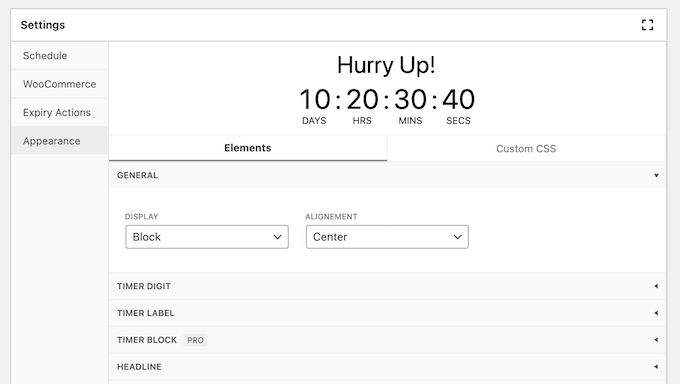
Task: Expand the Timer Block section arrow
Action: (656, 340)
